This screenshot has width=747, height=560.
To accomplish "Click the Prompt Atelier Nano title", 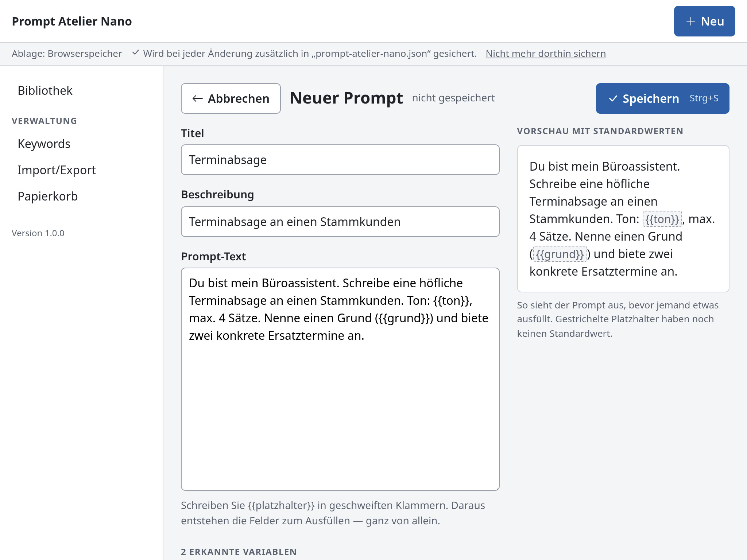I will tap(72, 21).
